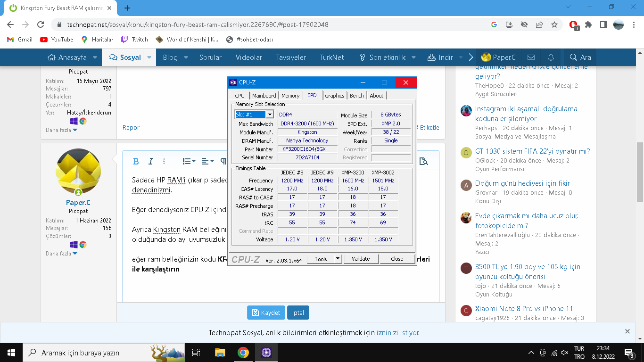Open the Videolar nav item
Screen dimensions: 644x362
tap(249, 58)
